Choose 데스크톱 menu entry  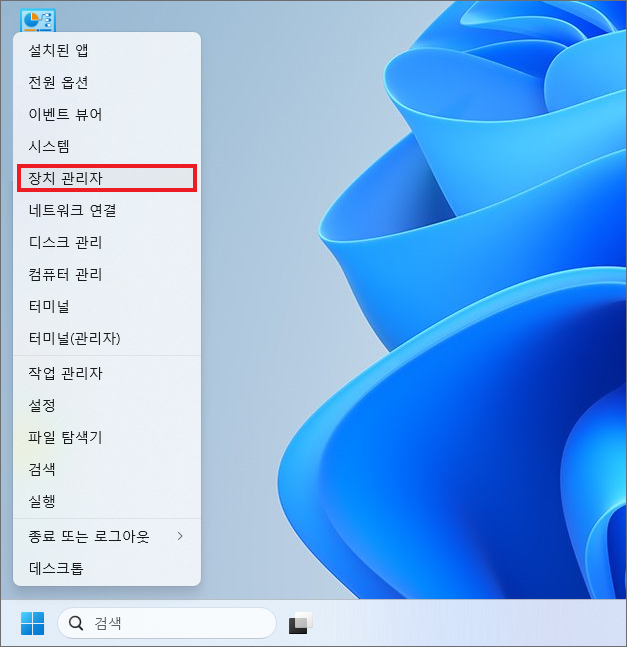point(107,568)
